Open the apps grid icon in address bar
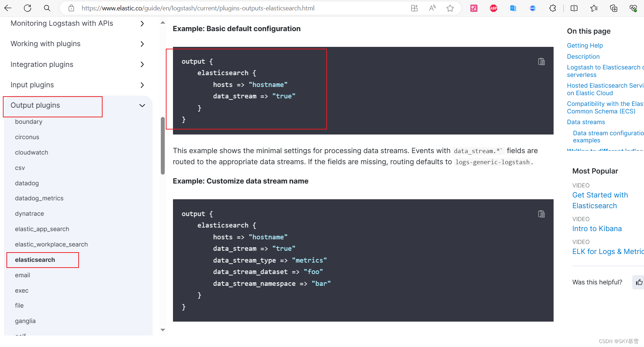 [x=414, y=8]
